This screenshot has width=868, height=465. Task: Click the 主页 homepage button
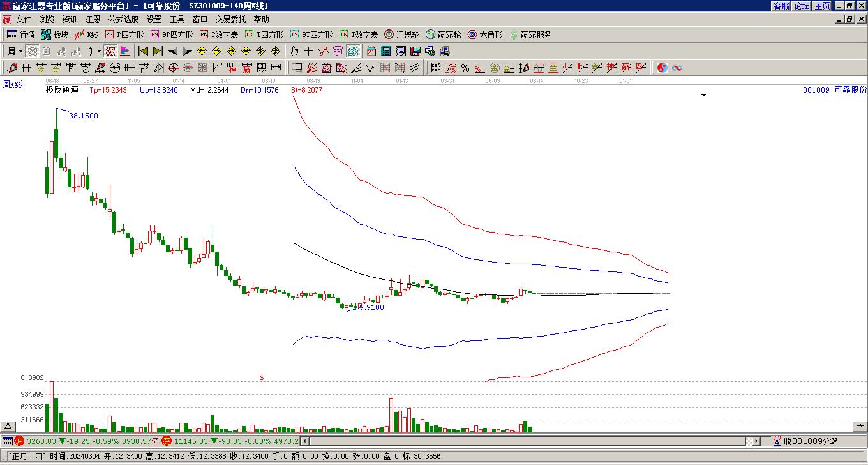[822, 5]
